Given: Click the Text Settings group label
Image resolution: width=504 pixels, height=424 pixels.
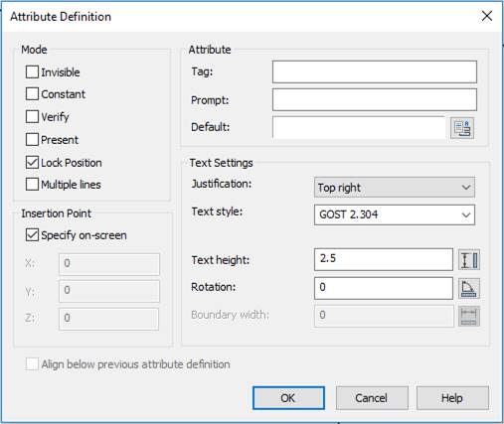Looking at the screenshot, I should coord(221,163).
